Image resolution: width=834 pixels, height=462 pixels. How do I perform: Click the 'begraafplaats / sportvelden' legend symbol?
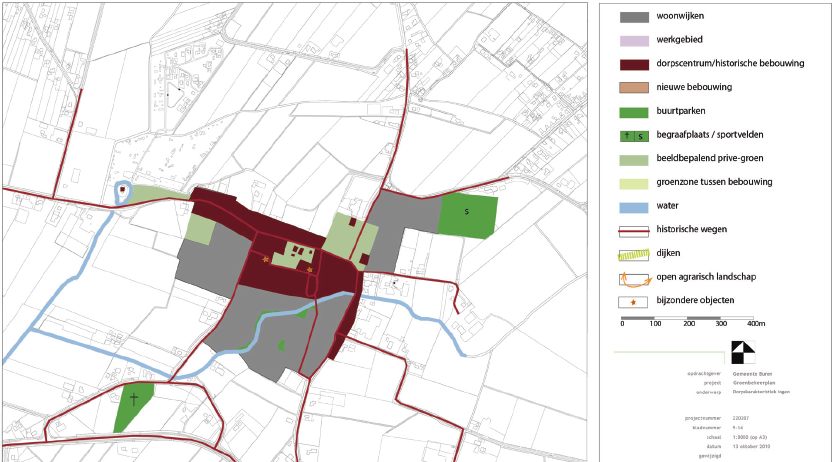634,136
